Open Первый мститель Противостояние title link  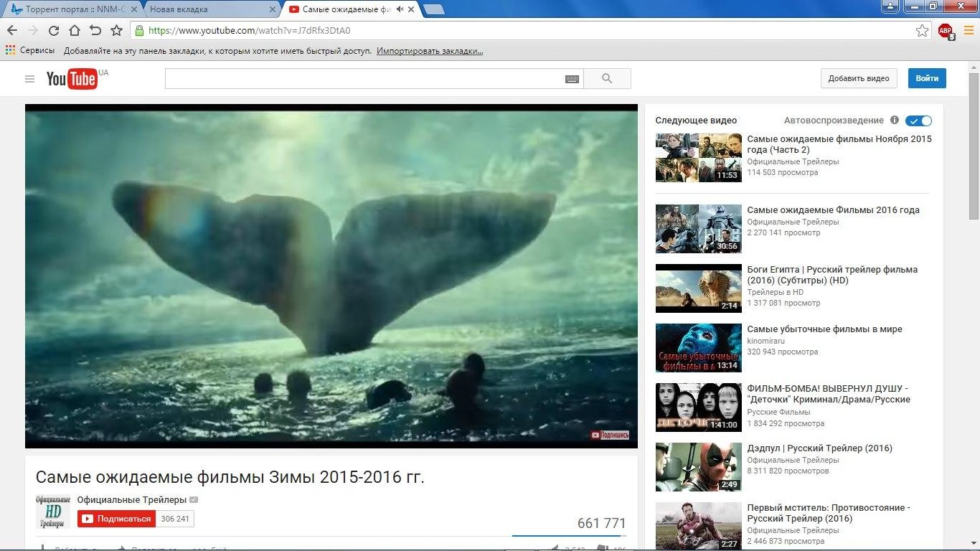[x=829, y=513]
